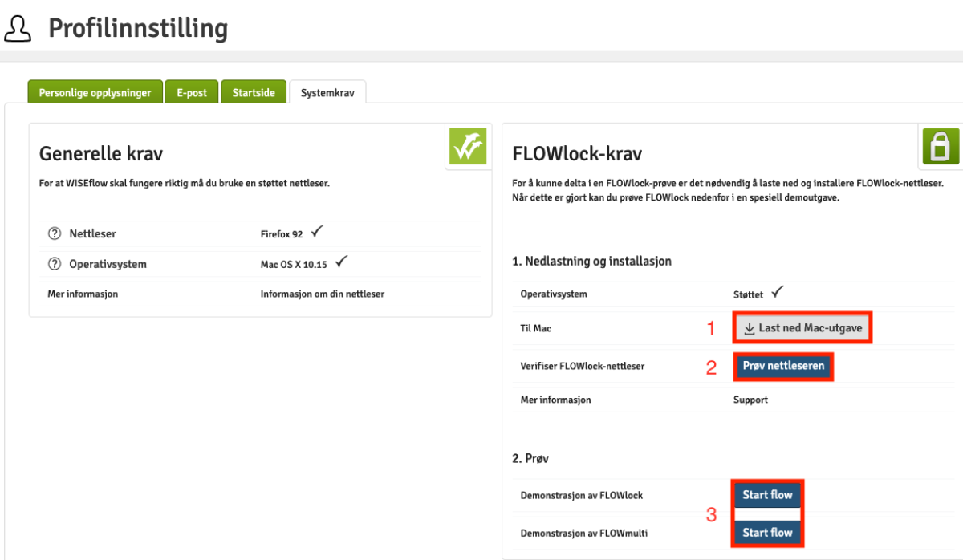Open the Support link

click(750, 399)
